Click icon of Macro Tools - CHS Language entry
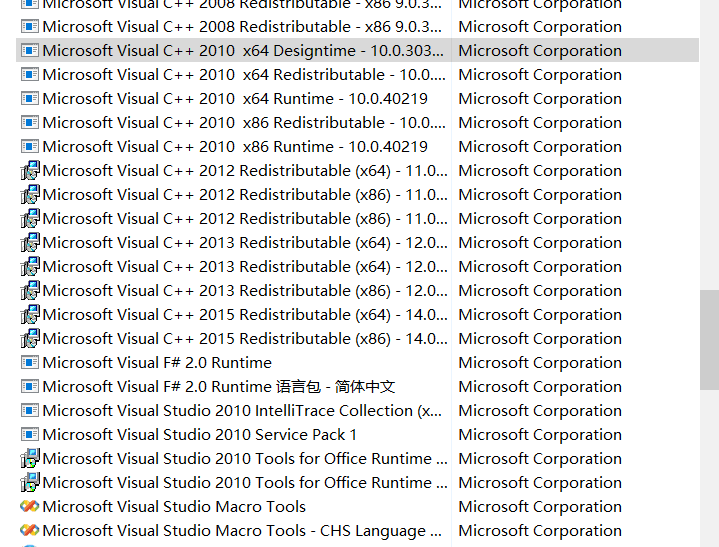The height and width of the screenshot is (547, 719). point(30,530)
